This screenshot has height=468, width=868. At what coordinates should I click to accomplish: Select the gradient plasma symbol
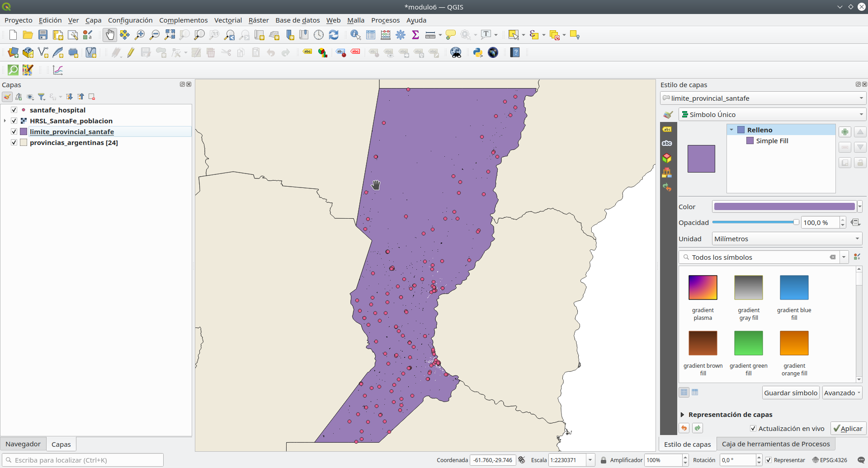tap(703, 297)
